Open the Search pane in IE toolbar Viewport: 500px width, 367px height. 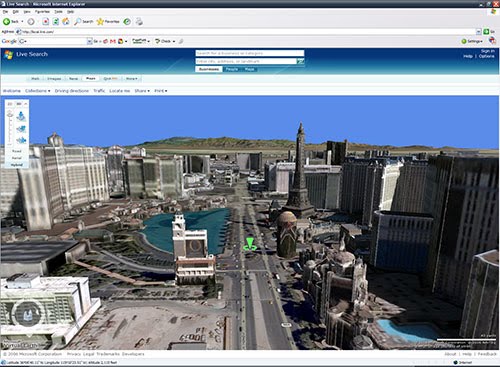(x=83, y=22)
